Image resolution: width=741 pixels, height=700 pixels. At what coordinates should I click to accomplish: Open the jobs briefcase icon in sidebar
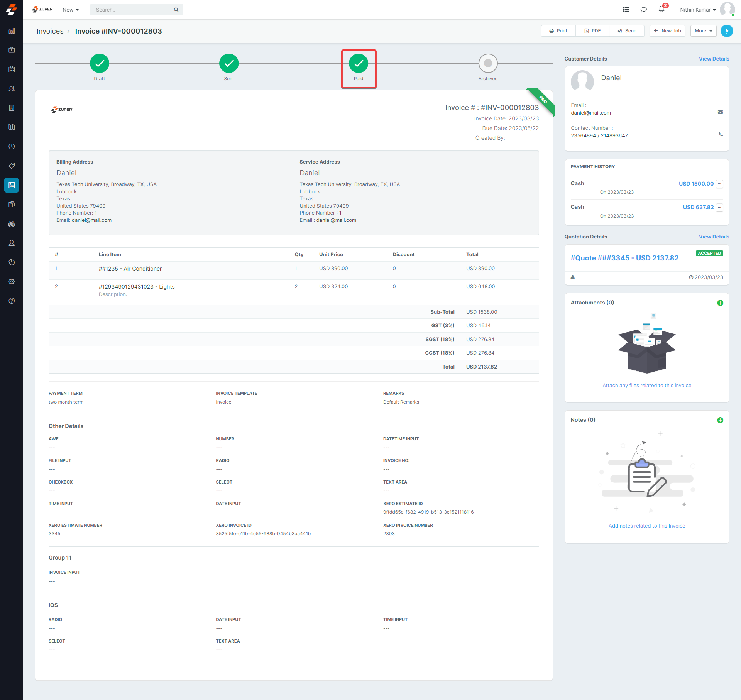coord(12,50)
